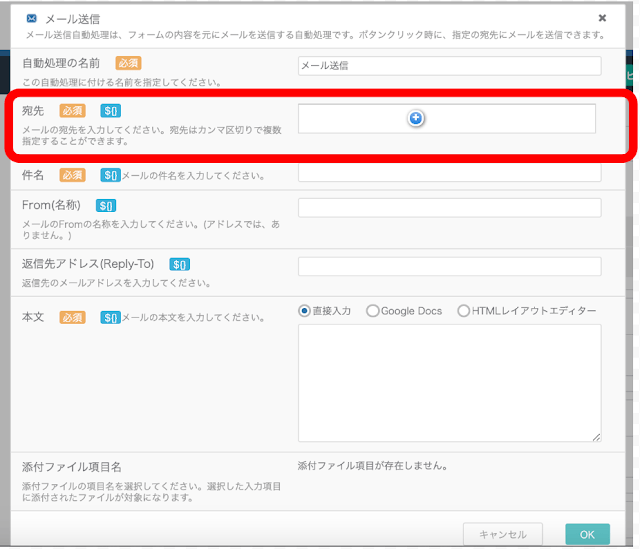
Task: Click the メール送信 dialog title text
Action: click(73, 19)
